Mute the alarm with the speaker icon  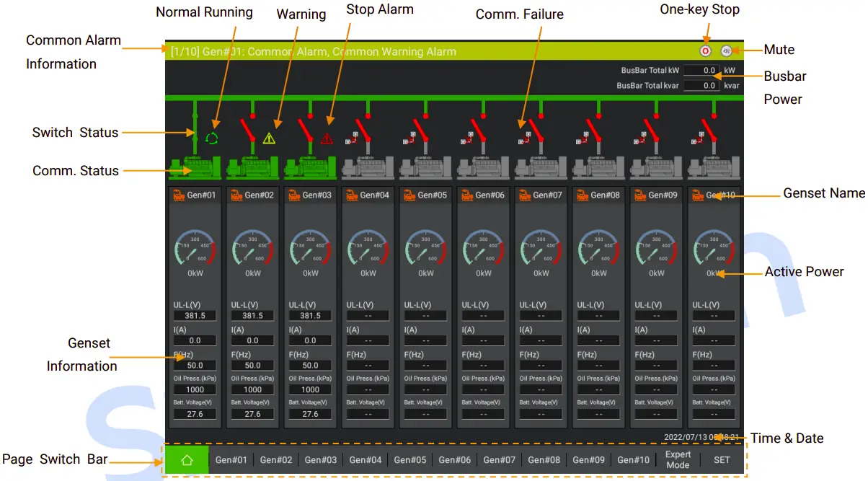point(727,51)
